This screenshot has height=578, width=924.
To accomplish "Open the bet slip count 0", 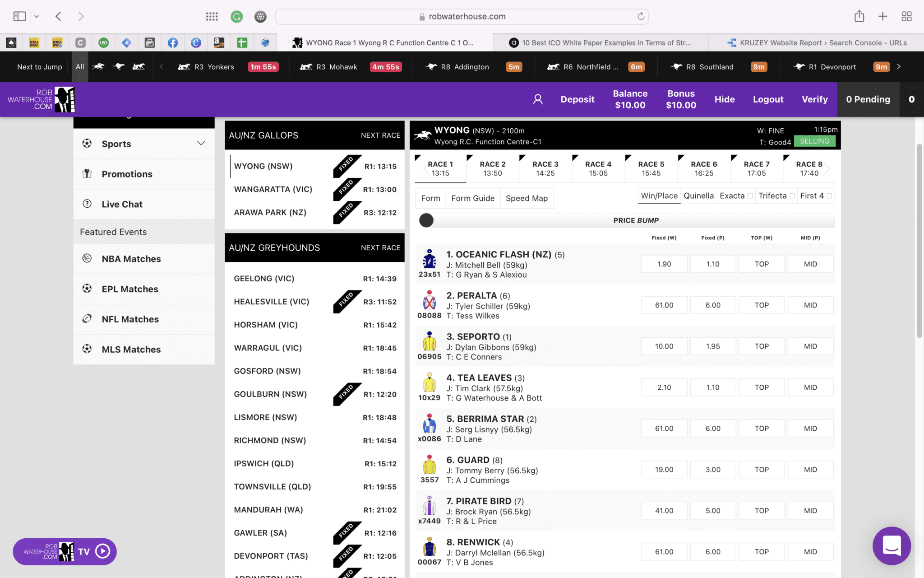I will point(911,99).
